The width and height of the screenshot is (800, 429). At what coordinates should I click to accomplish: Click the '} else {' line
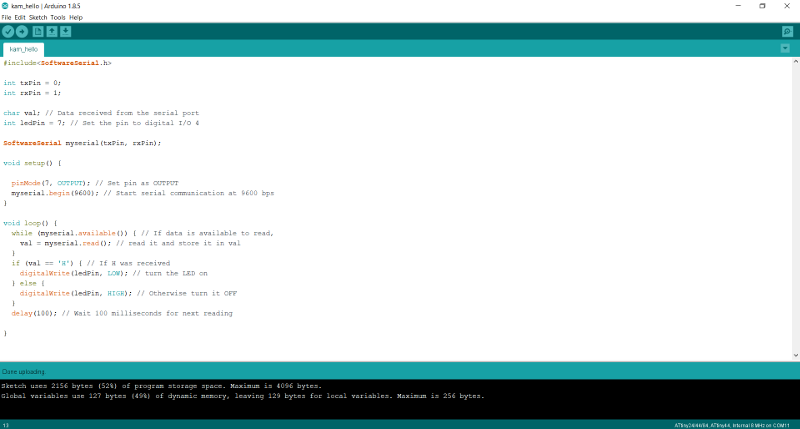click(x=28, y=283)
